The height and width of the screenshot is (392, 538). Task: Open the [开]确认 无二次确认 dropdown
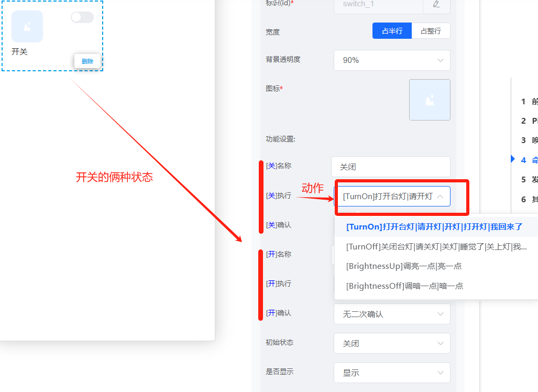click(x=392, y=314)
